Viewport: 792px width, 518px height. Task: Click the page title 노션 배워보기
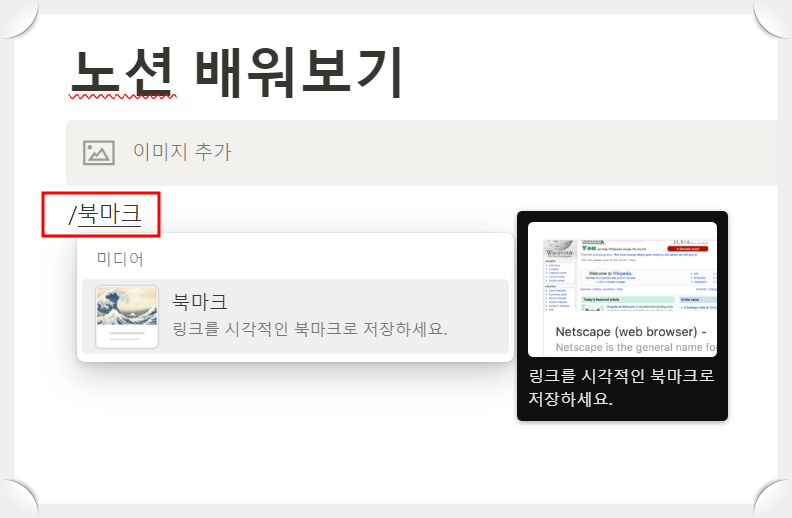tap(237, 72)
